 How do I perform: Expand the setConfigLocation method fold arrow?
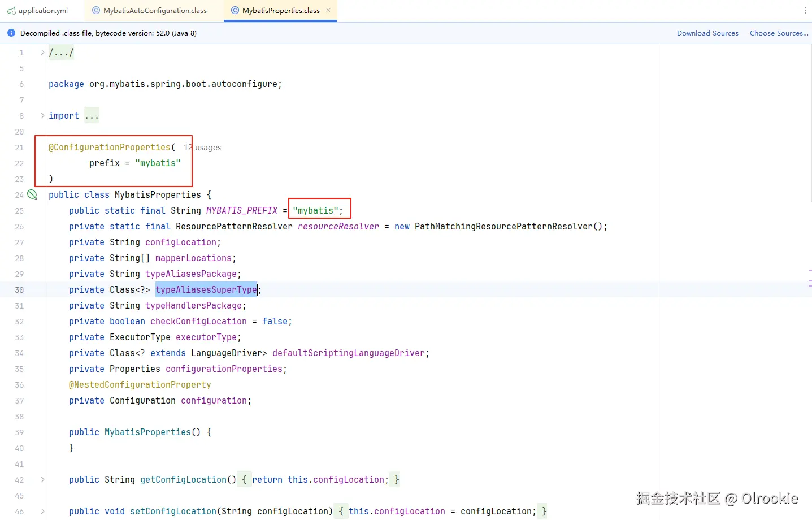42,512
